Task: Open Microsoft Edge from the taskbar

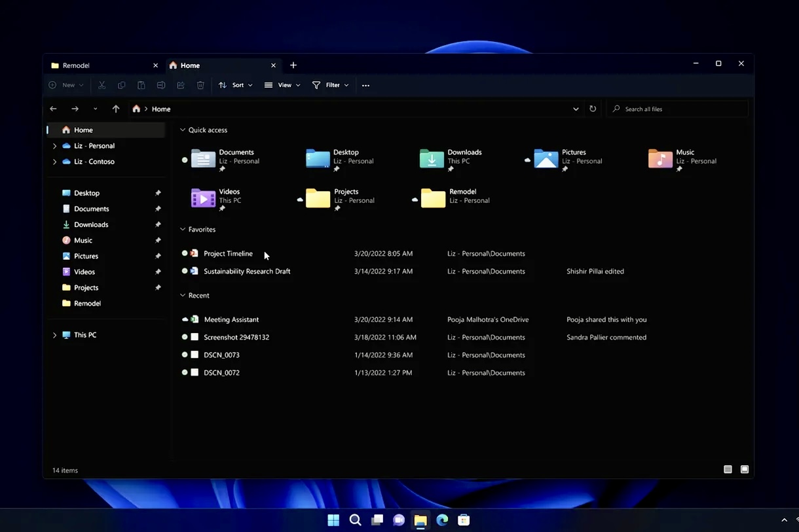Action: (442, 520)
